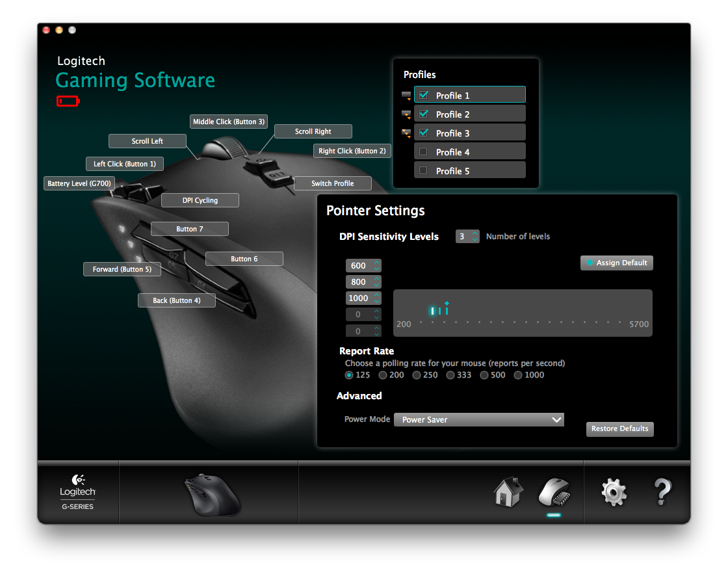
Task: Select the 125 report rate
Action: (x=349, y=375)
